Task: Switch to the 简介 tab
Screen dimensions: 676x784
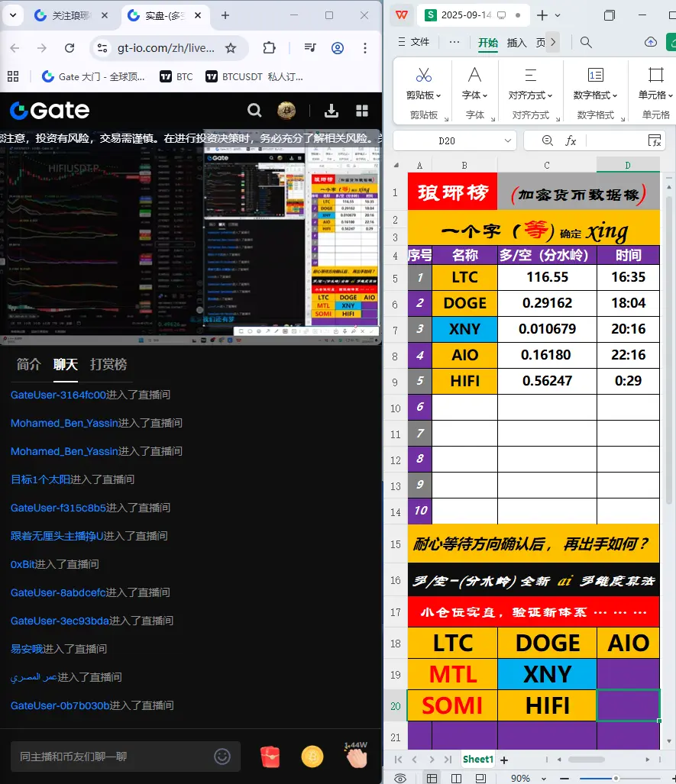Action: pyautogui.click(x=28, y=364)
